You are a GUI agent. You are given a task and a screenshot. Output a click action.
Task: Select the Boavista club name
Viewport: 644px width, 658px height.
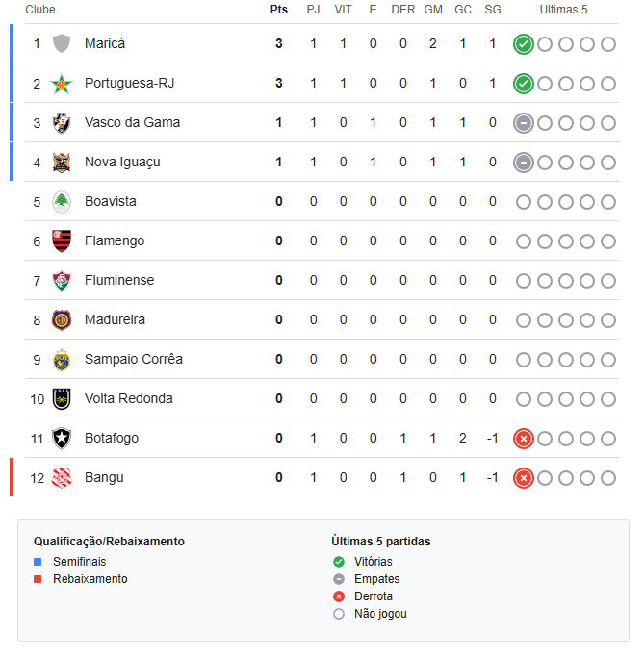(111, 201)
